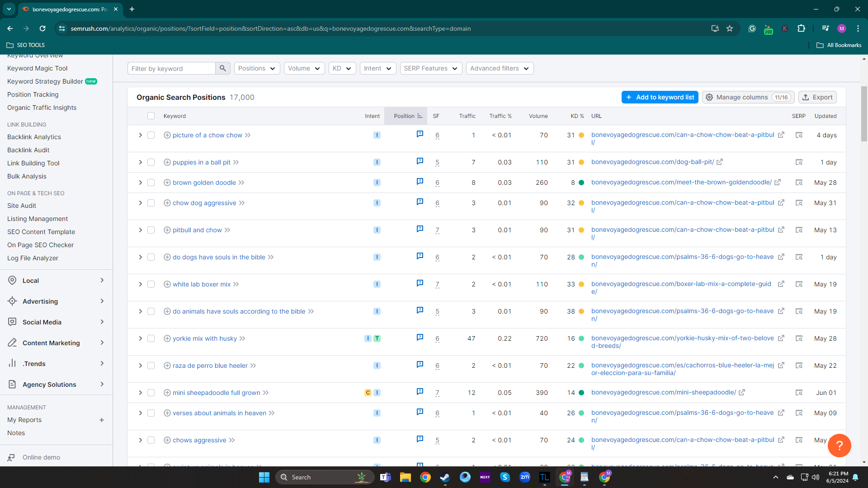868x488 pixels.
Task: Expand row details for 'chow dog aggressive'
Action: click(140, 203)
